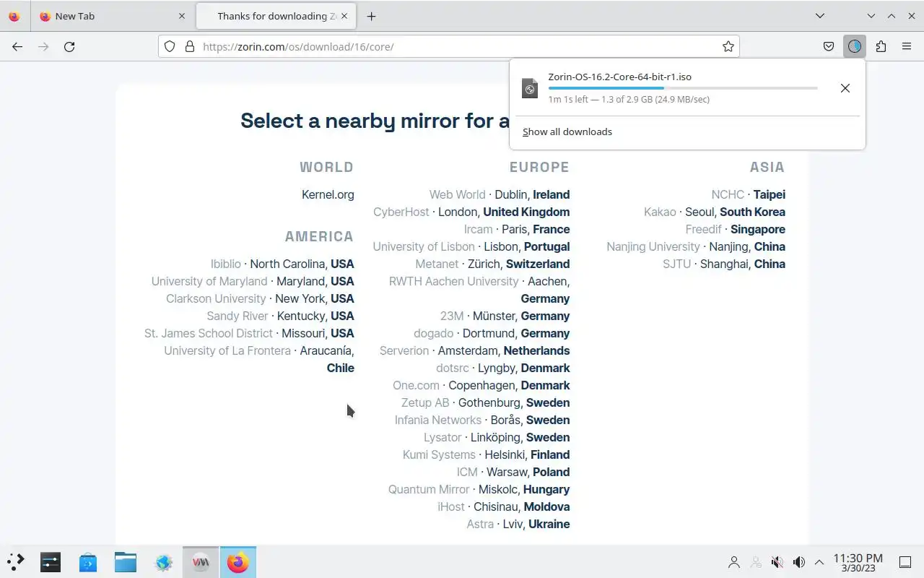Toggle the Downloads toolbar button
The height and width of the screenshot is (578, 924).
[855, 46]
